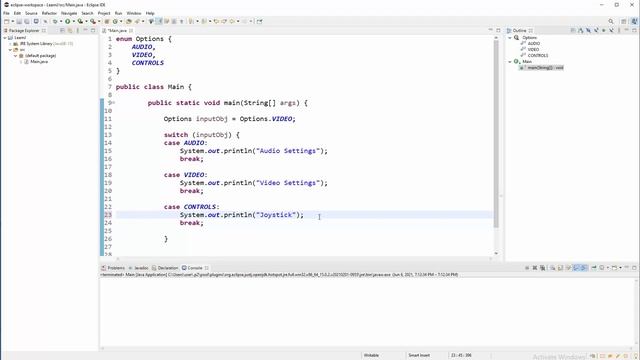
Task: Click Remove All Terminated Launches in Console
Action: [x=543, y=268]
